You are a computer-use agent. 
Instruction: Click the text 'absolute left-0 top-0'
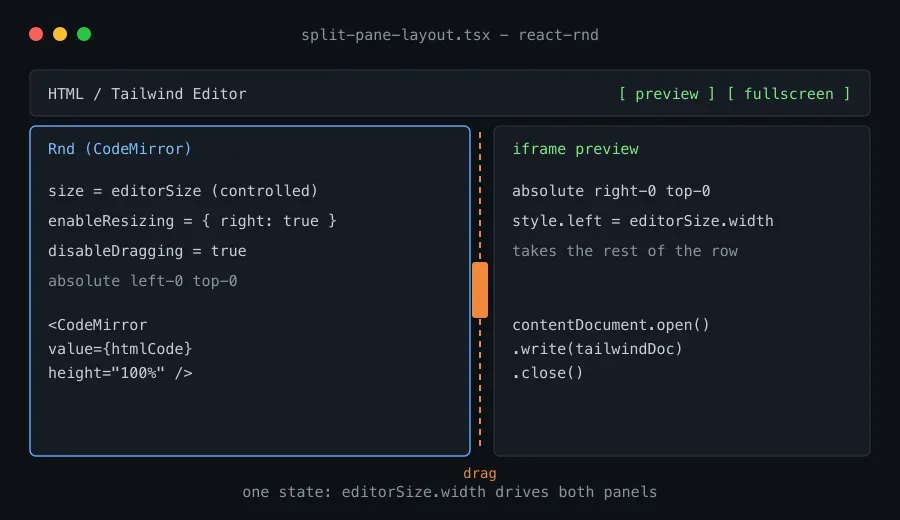142,281
